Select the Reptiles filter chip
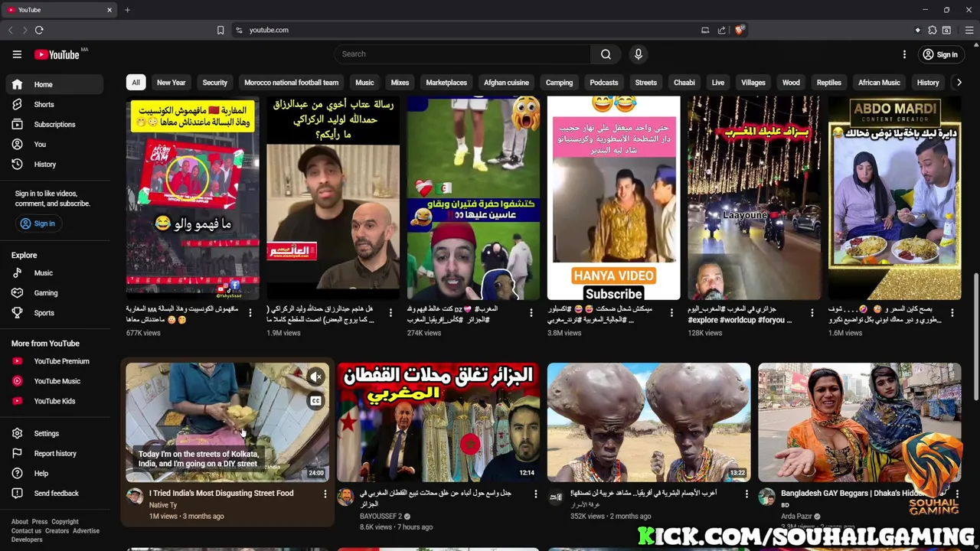This screenshot has width=980, height=551. pos(828,83)
